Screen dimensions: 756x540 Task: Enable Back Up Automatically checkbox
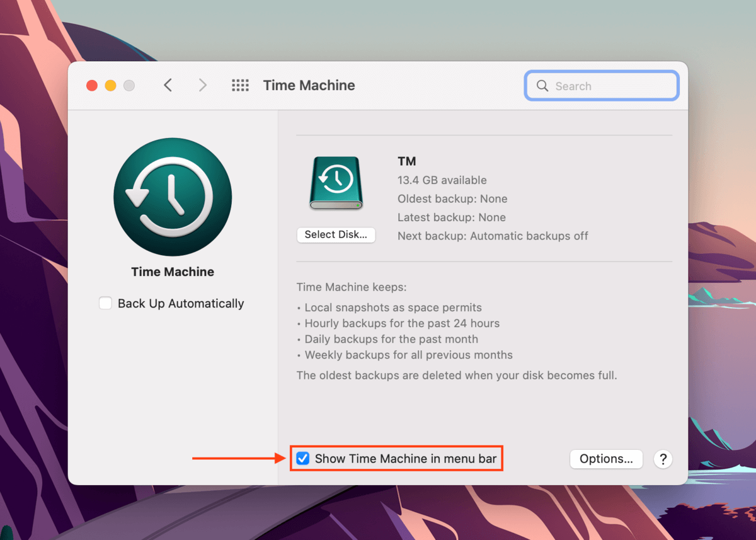[x=105, y=303]
